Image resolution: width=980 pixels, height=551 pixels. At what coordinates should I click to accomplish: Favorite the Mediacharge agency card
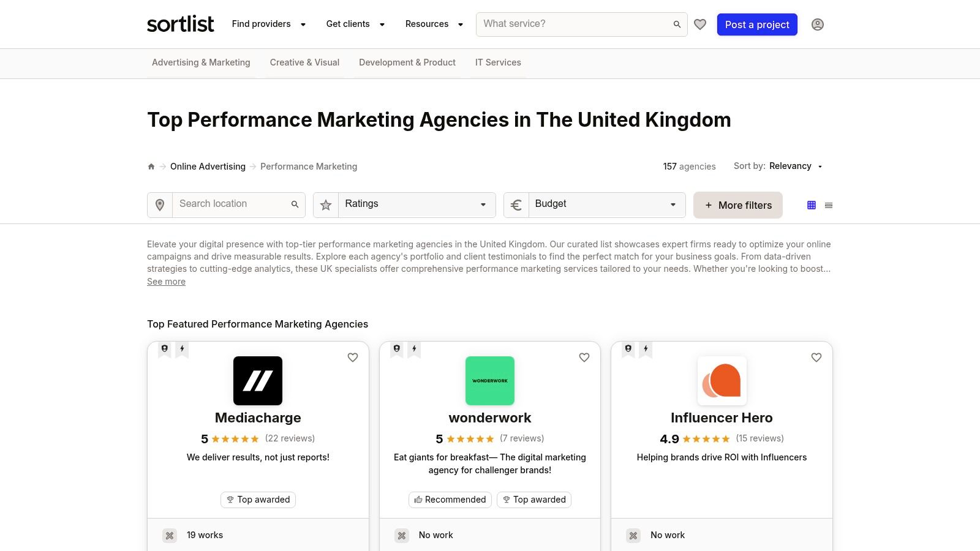[x=353, y=358]
